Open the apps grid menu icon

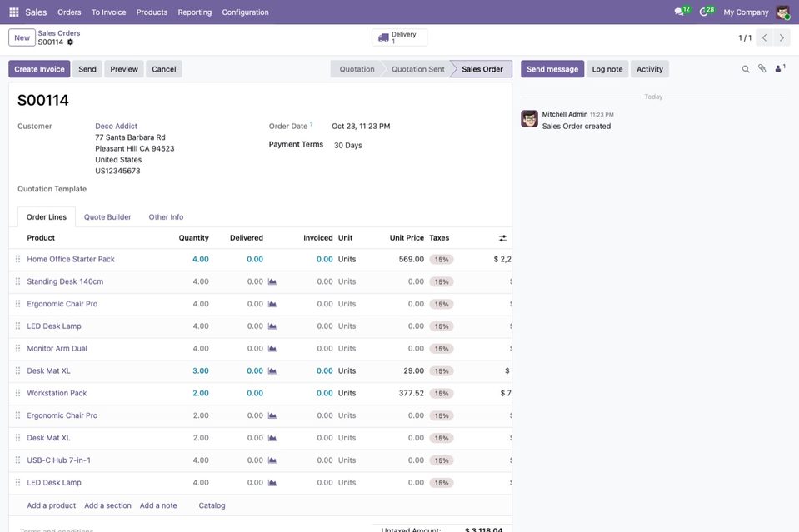coord(14,12)
